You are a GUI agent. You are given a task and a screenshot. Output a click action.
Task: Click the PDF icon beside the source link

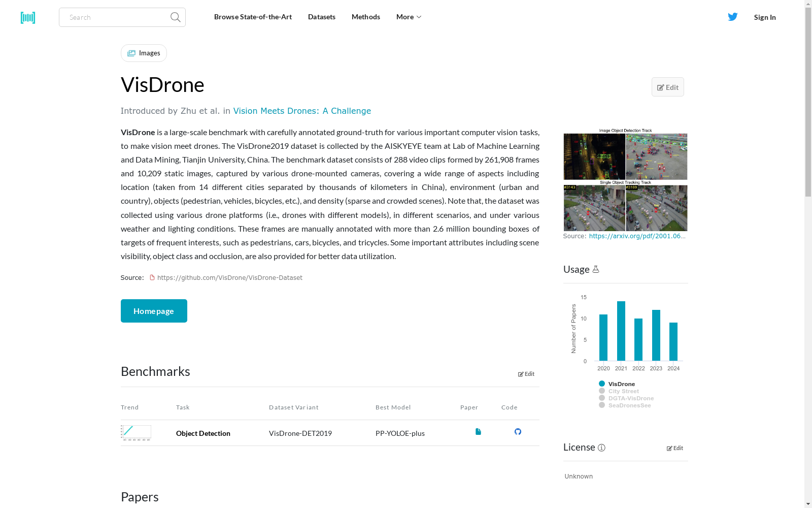(152, 277)
